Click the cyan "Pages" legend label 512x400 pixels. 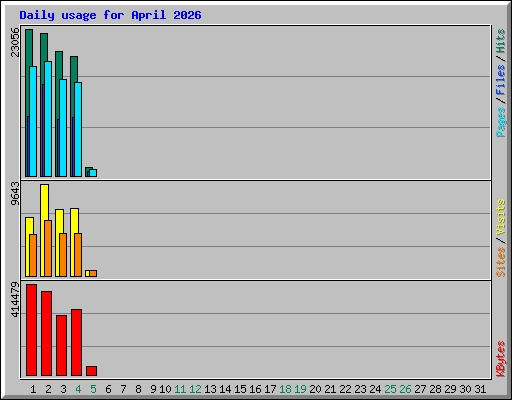pos(501,122)
